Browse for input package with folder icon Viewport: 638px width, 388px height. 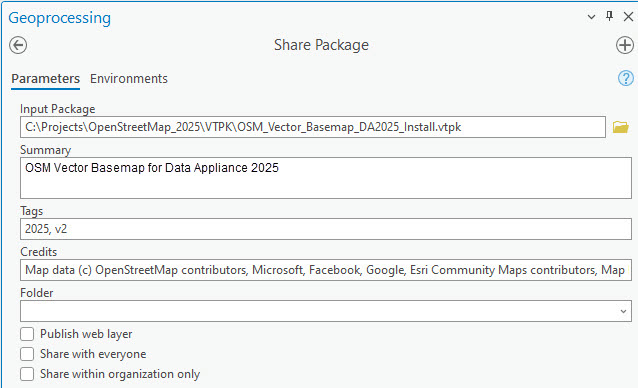[x=621, y=127]
